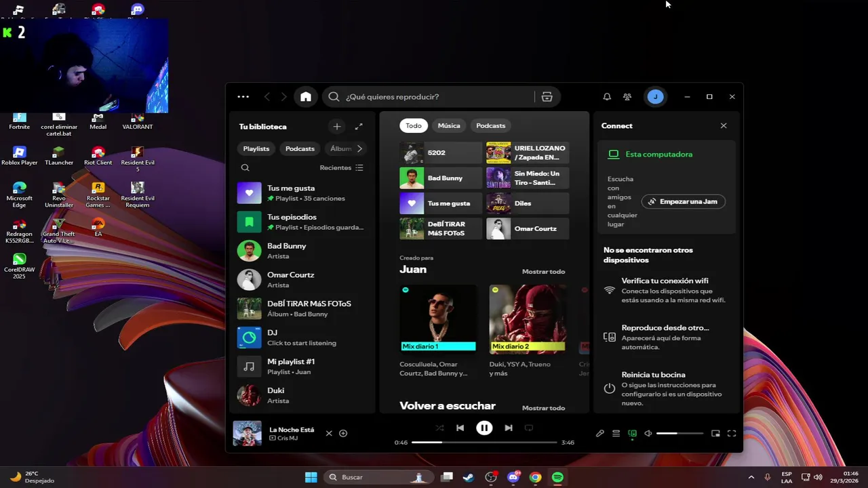Open Sin Miedo: Un Tiro tile

click(x=528, y=178)
